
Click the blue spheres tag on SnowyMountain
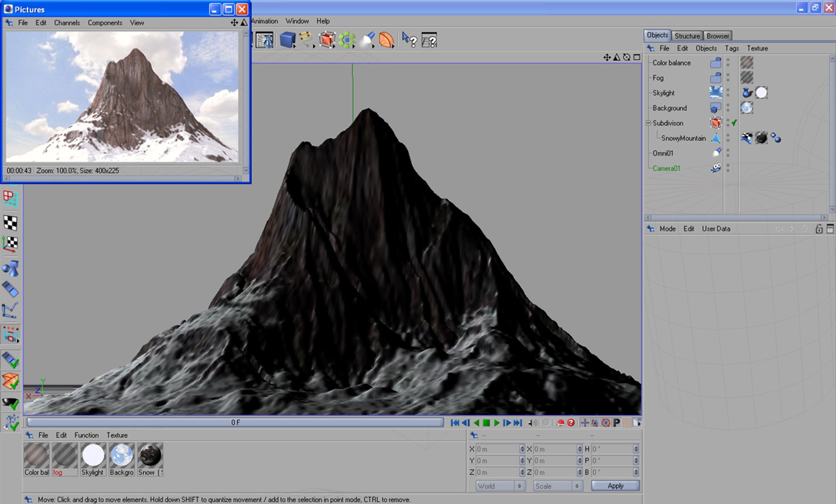pos(776,138)
